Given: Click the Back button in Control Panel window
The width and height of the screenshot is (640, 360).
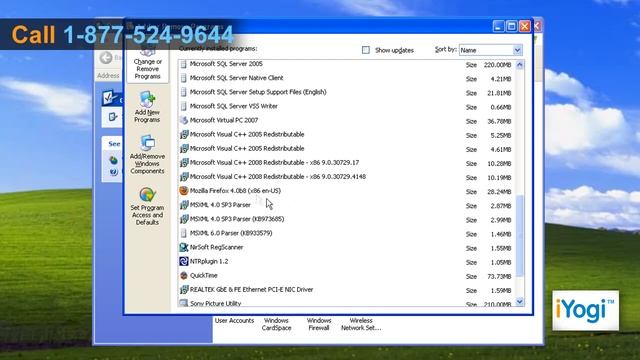Looking at the screenshot, I should pyautogui.click(x=106, y=58).
